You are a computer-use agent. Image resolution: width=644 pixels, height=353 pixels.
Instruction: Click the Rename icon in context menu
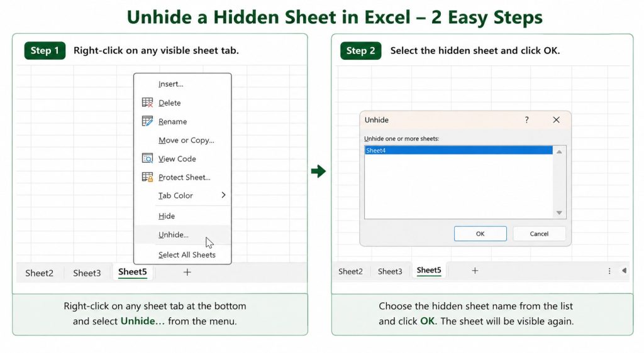(x=147, y=121)
